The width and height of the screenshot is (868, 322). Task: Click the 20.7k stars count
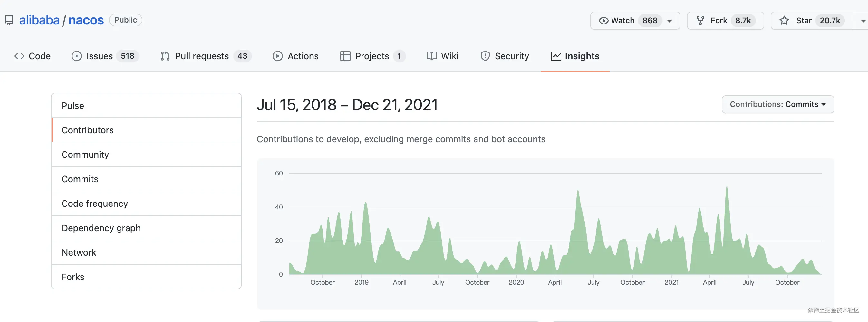(x=830, y=21)
